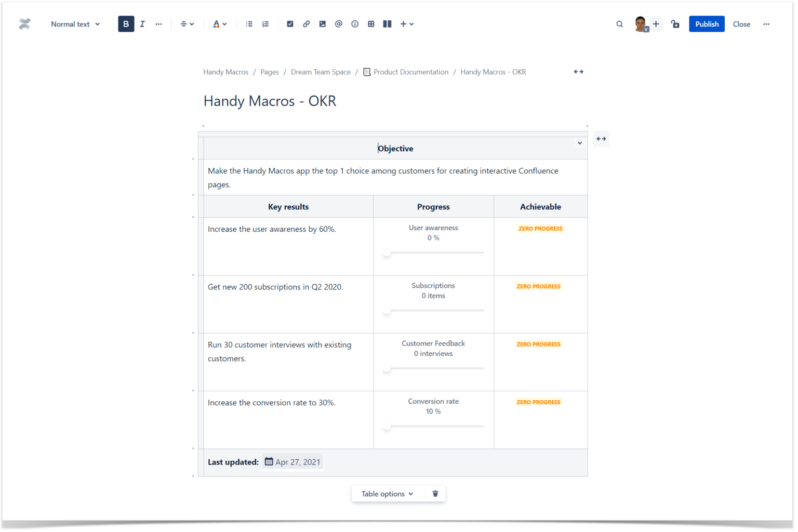This screenshot has width=798, height=532.
Task: Click the Confluence logo icon
Action: (24, 24)
